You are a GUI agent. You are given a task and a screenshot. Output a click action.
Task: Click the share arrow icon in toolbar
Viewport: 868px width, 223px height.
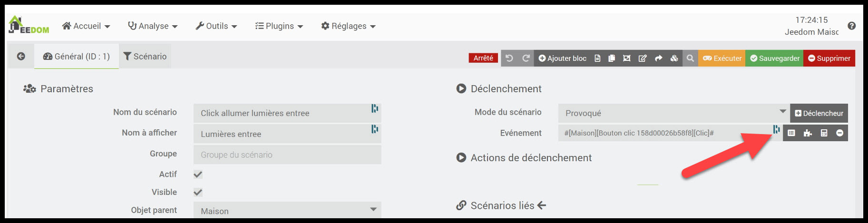(658, 58)
